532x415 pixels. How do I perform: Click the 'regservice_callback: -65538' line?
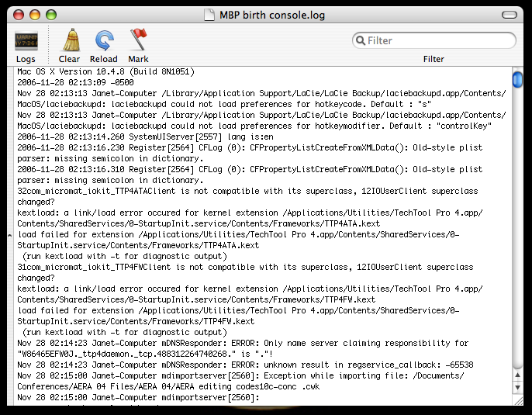tap(245, 365)
